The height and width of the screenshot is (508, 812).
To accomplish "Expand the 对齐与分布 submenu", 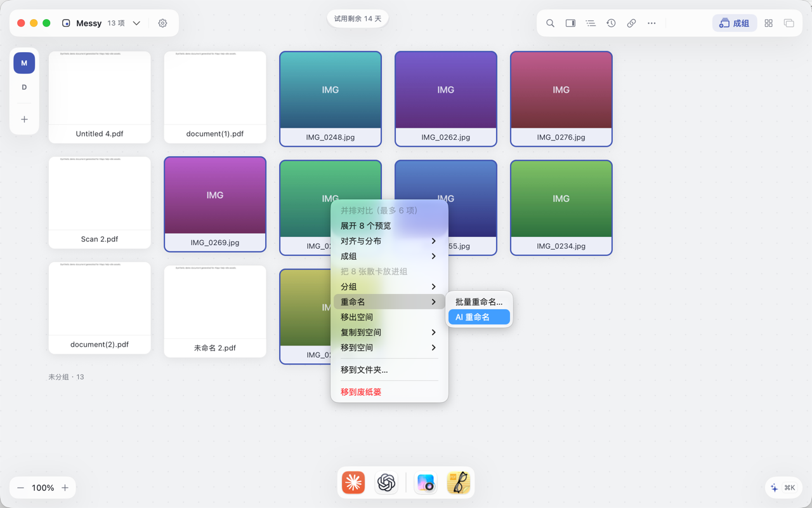I will coord(389,241).
